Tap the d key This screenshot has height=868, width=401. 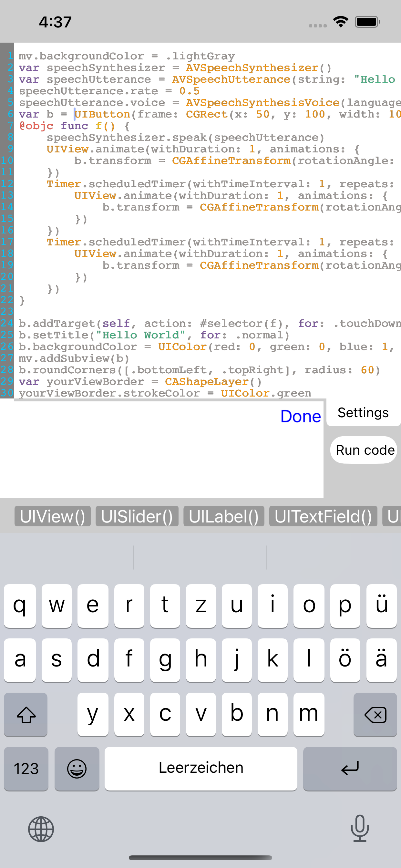click(x=93, y=660)
